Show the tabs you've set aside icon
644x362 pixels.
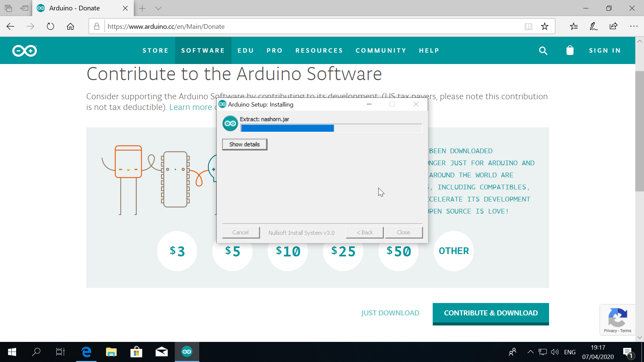[x=8, y=8]
